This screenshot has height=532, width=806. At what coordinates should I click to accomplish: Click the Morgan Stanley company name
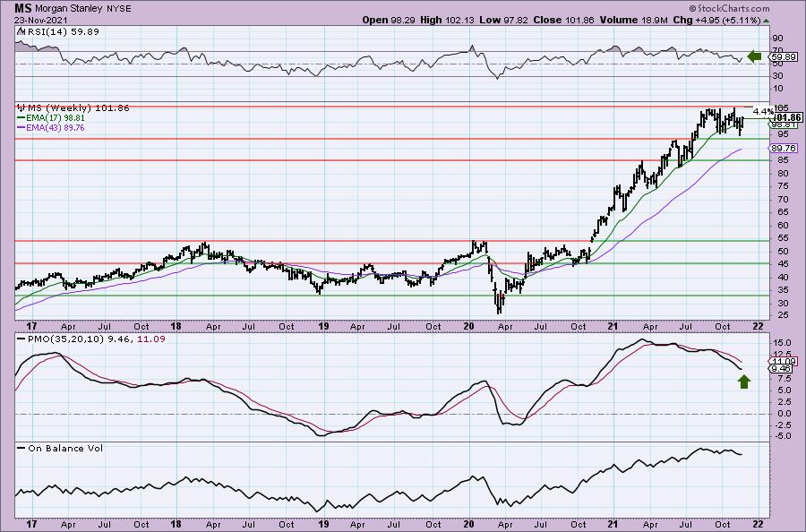point(69,9)
